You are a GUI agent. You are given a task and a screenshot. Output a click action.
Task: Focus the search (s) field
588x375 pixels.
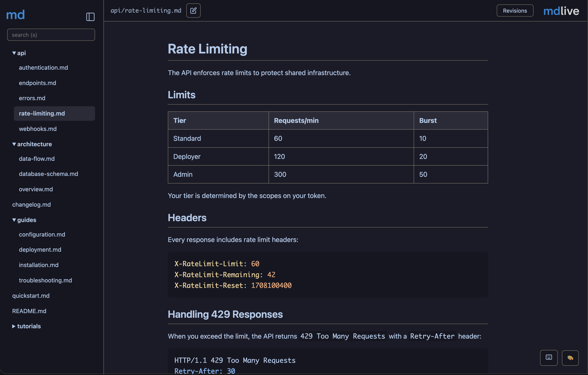click(x=51, y=35)
